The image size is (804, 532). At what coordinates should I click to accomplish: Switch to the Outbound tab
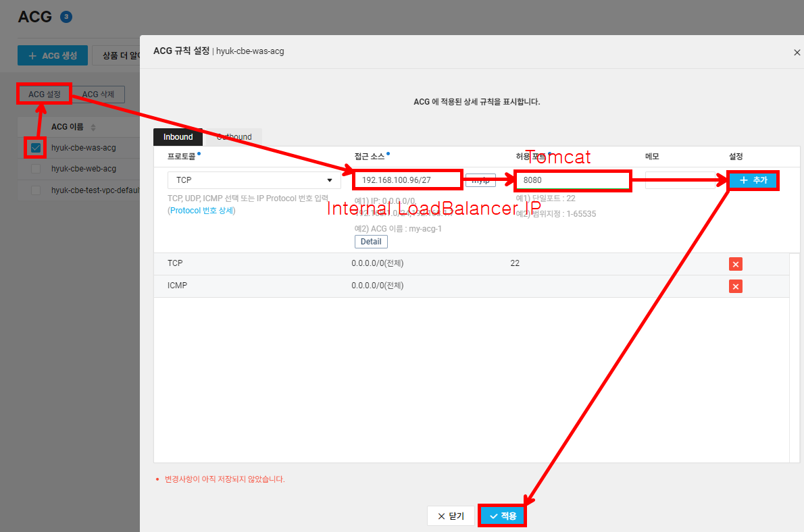[x=234, y=137]
